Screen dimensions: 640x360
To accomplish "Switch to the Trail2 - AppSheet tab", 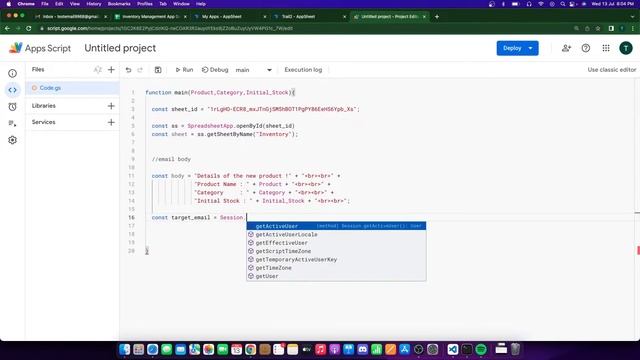I will (x=309, y=17).
